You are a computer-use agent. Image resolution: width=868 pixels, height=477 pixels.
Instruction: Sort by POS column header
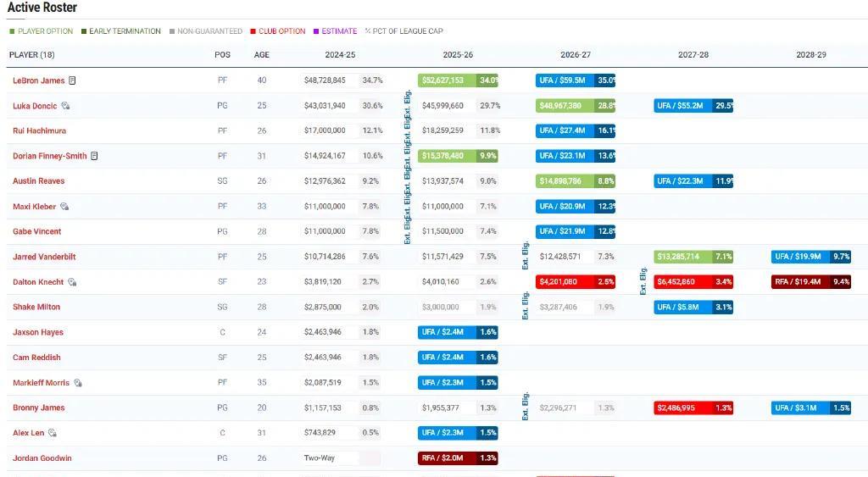tap(223, 55)
